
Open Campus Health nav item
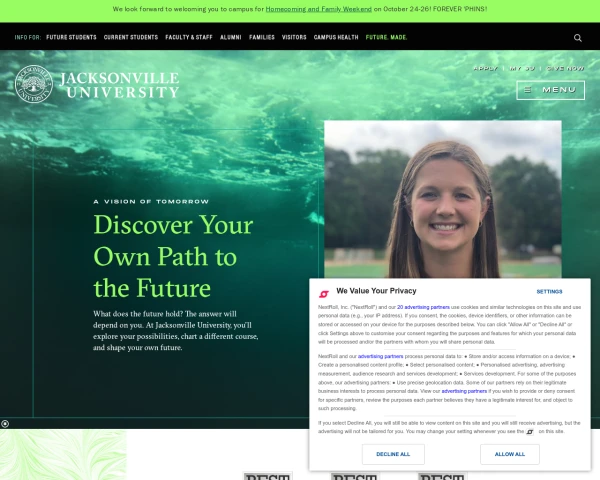pos(336,37)
